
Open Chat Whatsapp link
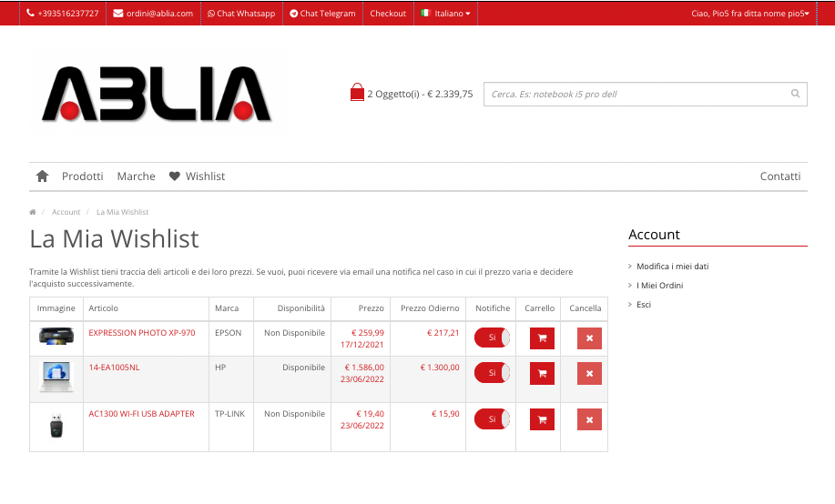241,14
